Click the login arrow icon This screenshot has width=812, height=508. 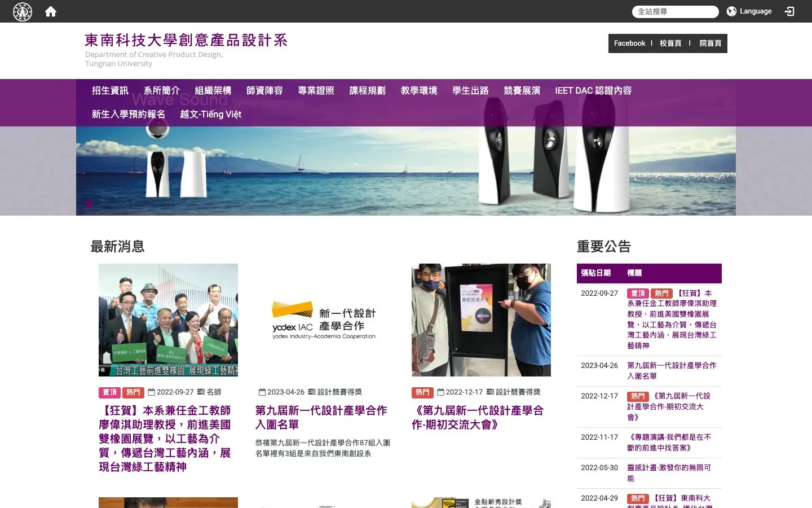[x=789, y=11]
